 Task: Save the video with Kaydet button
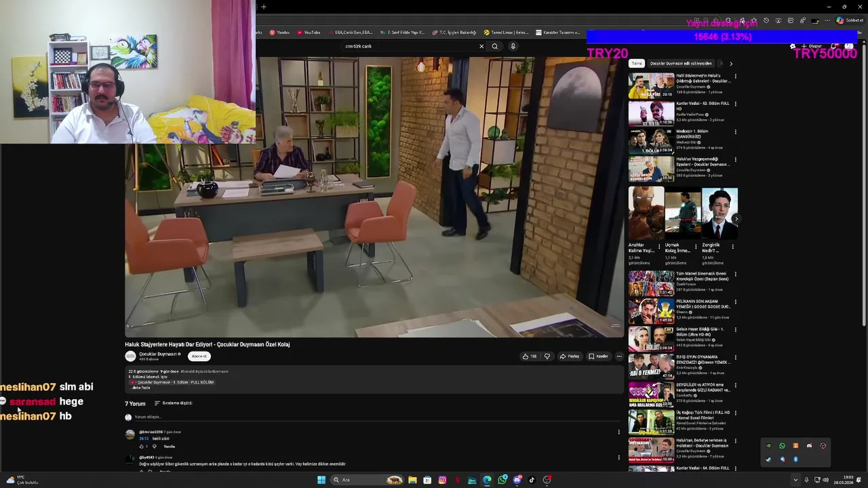coord(598,356)
